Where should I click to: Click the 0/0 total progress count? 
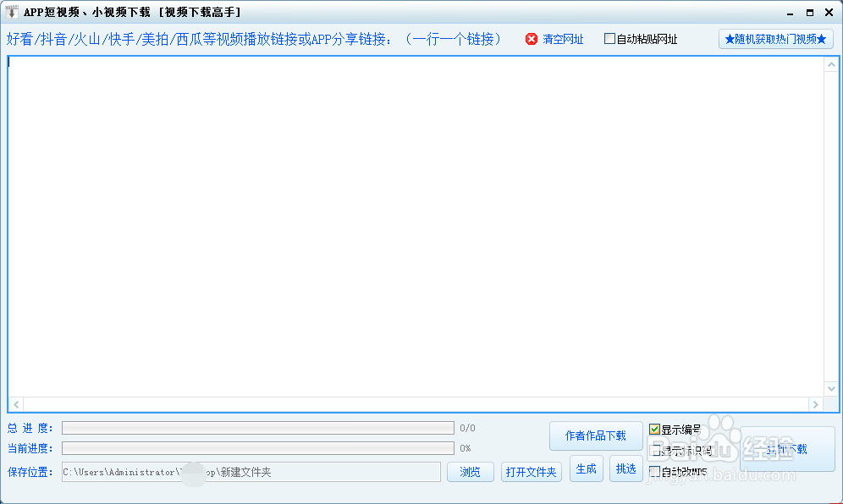click(467, 428)
